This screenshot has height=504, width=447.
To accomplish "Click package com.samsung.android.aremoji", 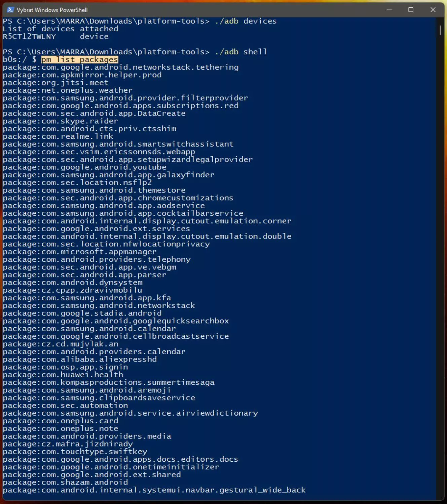I will point(87,390).
